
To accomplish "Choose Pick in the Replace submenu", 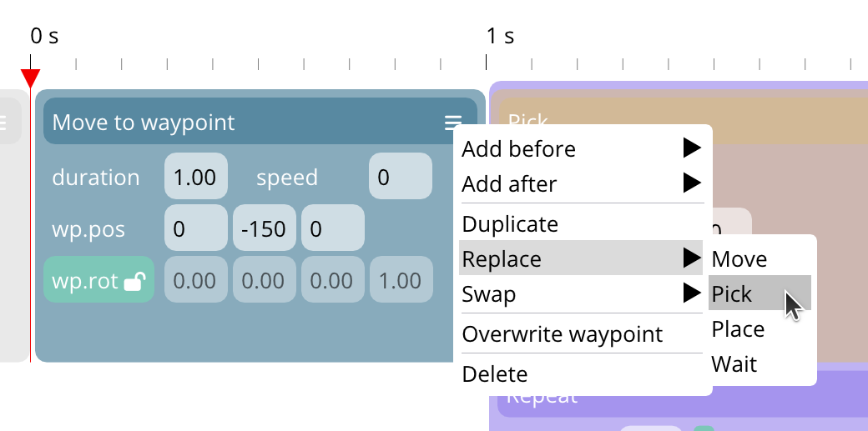I will 732,294.
